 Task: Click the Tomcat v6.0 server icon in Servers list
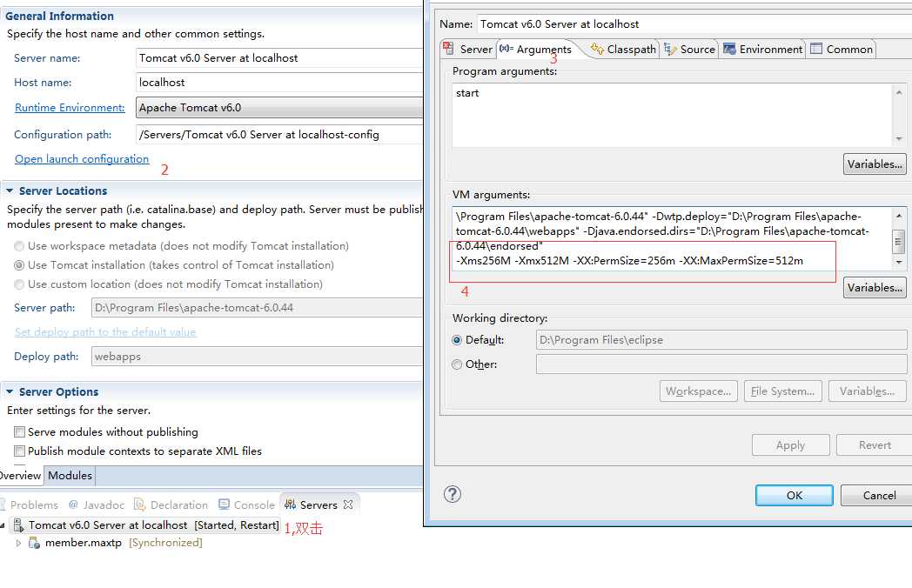18,525
